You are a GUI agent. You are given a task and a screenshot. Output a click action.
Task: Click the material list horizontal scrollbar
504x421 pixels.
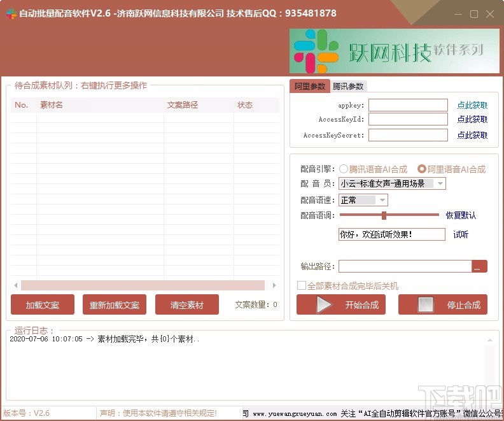click(x=143, y=285)
